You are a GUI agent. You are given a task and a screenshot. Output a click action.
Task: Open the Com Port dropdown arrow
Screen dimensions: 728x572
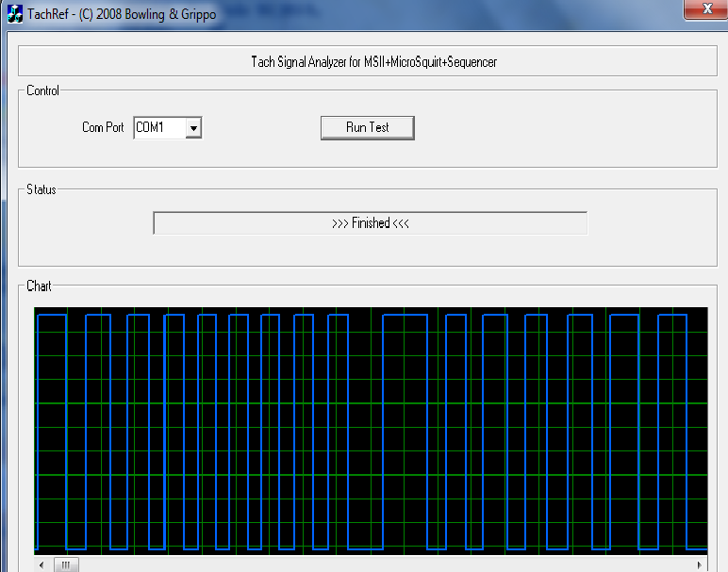click(x=193, y=127)
